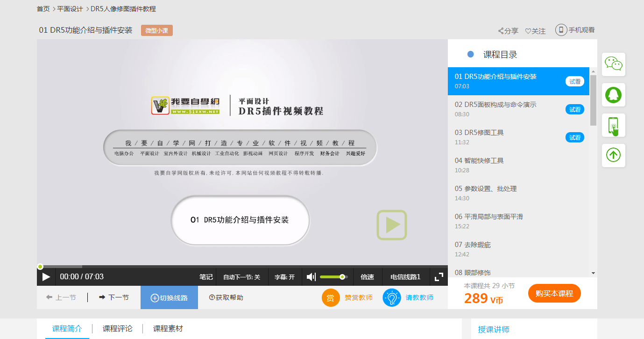
Task: Switch to the 课程评论 tab
Action: point(118,329)
